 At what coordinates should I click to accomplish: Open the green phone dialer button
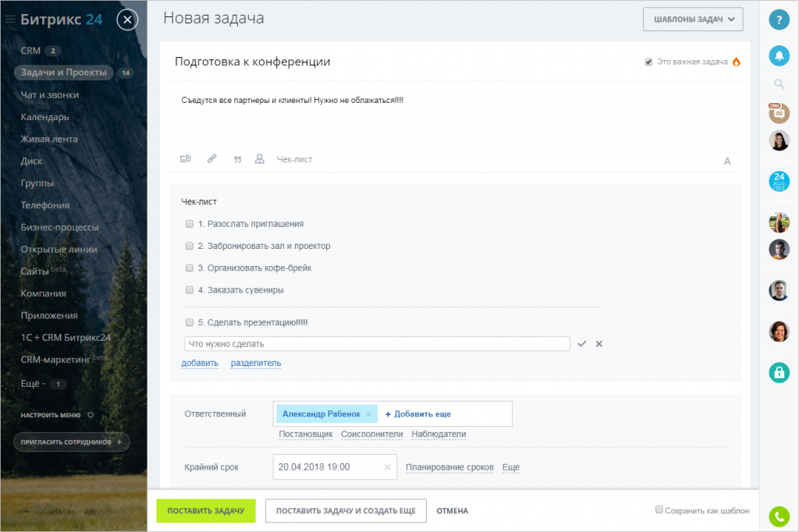coord(779,516)
